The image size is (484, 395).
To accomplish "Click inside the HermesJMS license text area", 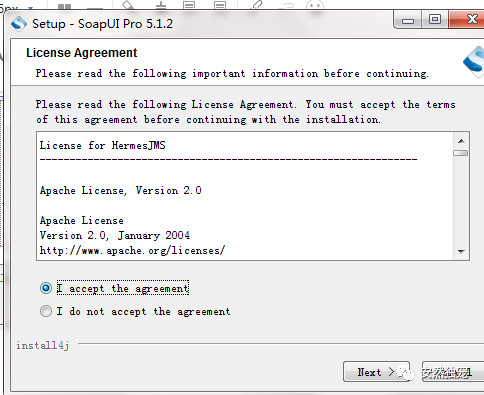I will coord(245,196).
